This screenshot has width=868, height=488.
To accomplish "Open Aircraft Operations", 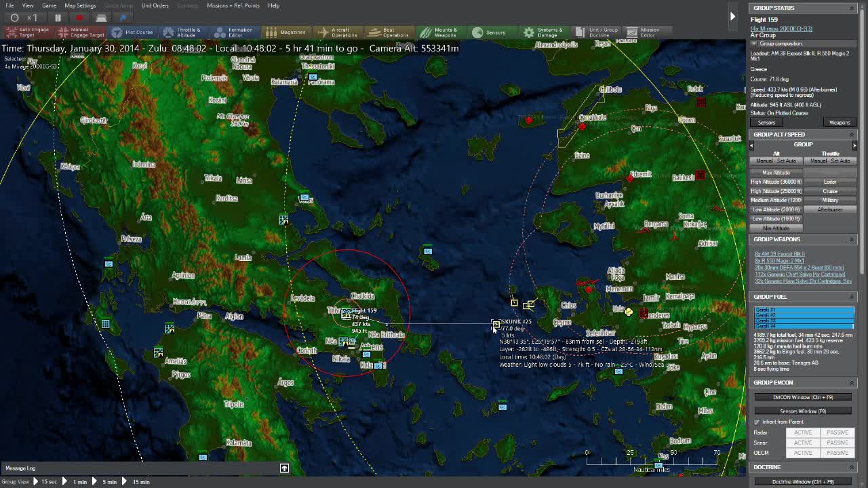I will pyautogui.click(x=337, y=32).
